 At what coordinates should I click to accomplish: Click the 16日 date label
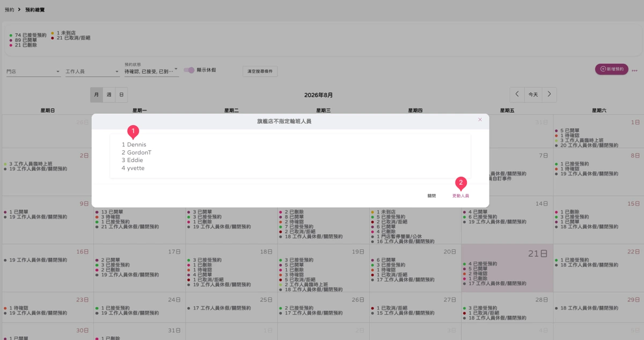point(83,252)
